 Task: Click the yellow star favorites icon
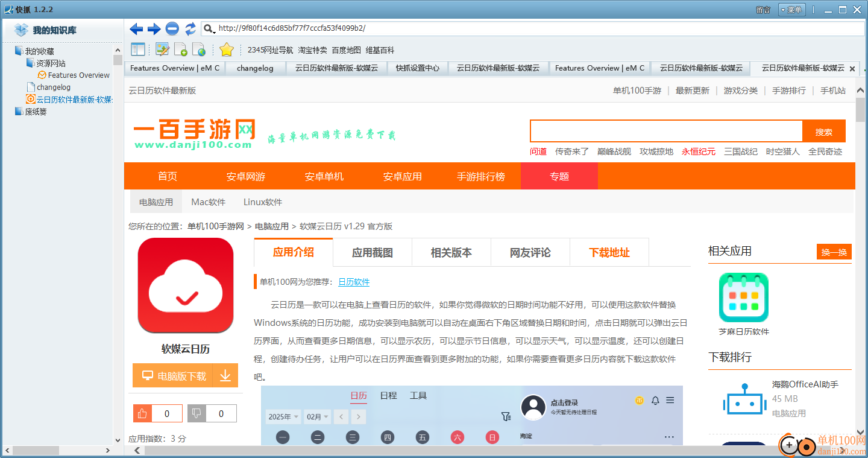[226, 49]
